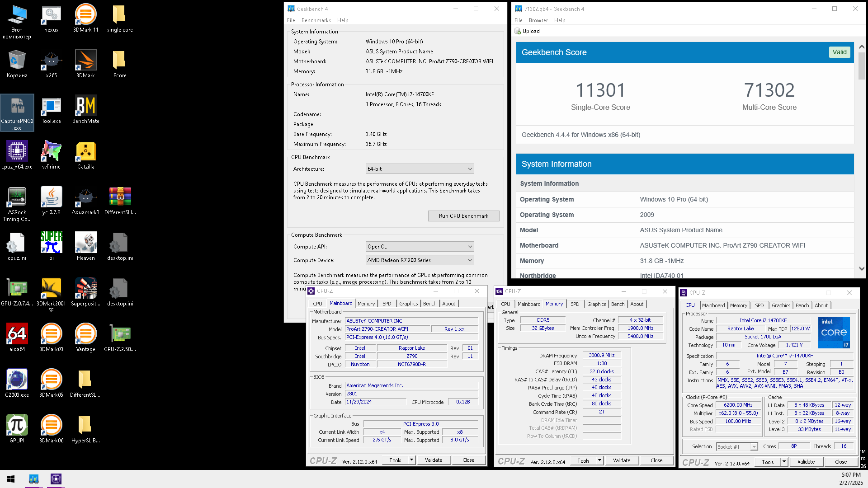Select the DifferentSLI archive icon
868x488 pixels.
pos(120,201)
